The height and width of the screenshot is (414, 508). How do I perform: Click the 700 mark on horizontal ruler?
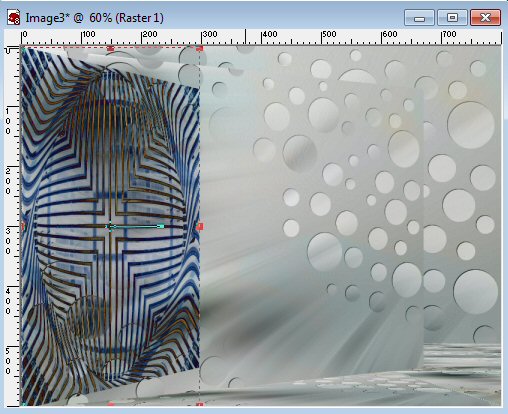[449, 34]
